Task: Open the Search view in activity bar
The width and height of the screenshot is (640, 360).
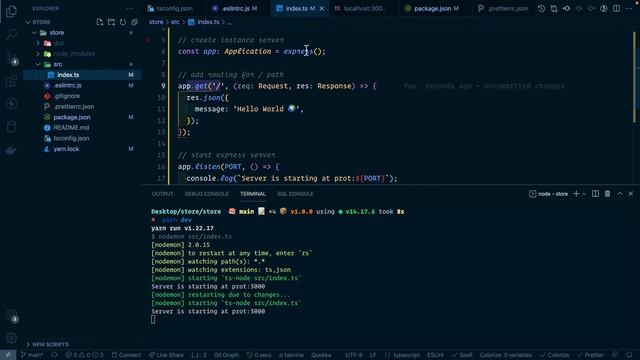Action: point(11,34)
